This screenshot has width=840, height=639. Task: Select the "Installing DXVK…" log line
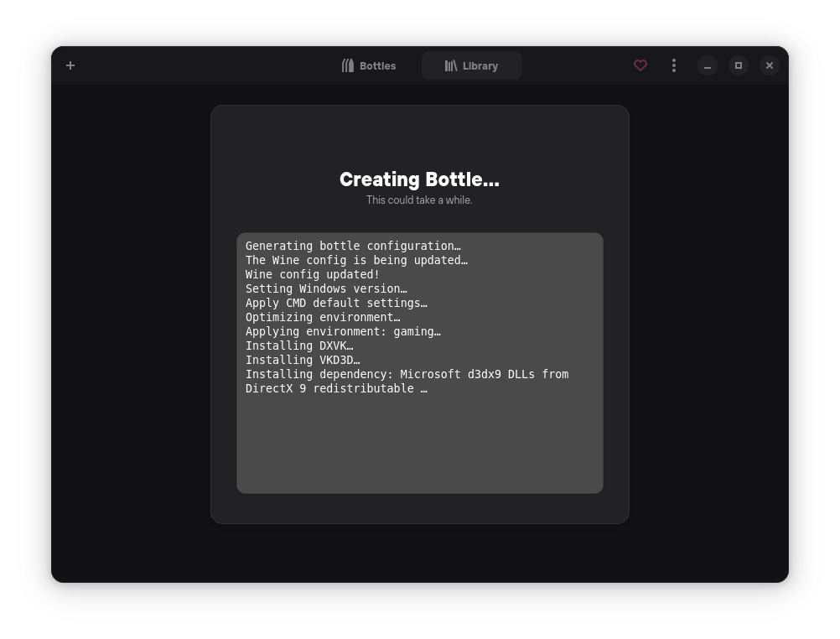[x=299, y=345]
